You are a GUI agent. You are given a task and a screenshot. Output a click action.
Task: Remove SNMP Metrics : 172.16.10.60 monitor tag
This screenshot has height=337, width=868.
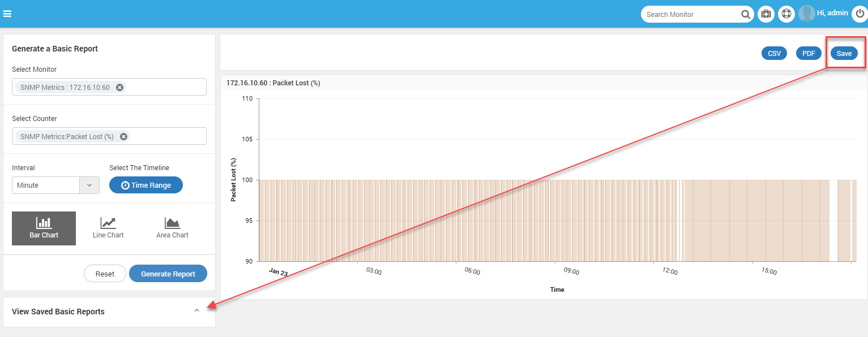click(x=119, y=87)
